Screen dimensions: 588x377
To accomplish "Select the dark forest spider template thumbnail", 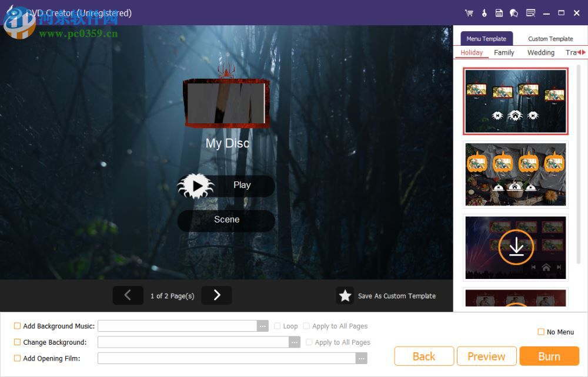I will [516, 101].
